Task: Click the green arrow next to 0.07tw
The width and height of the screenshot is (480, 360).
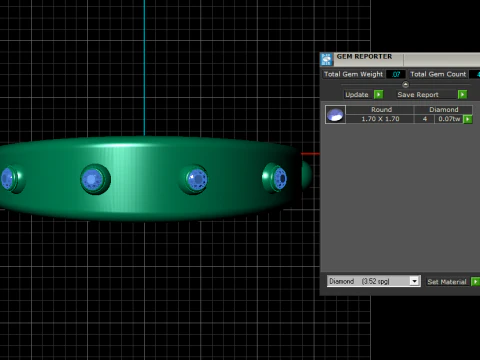Action: (468, 119)
